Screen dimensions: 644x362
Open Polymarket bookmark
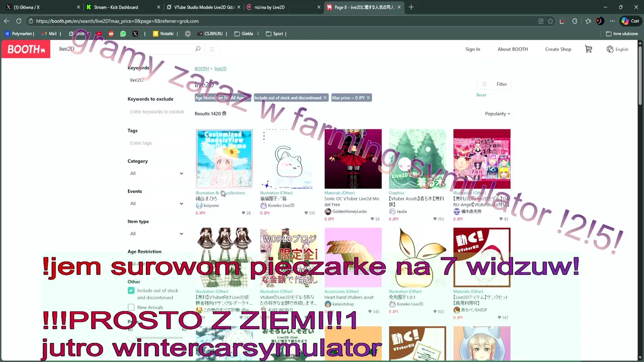click(x=19, y=34)
